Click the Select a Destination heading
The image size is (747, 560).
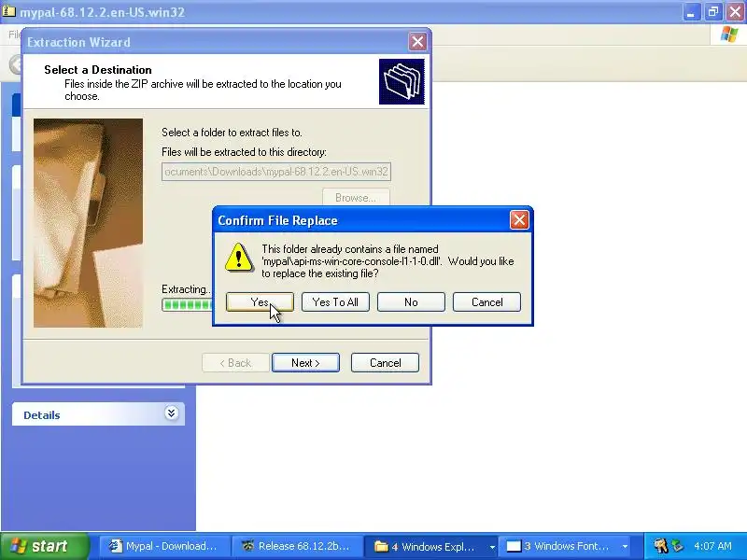tap(98, 69)
